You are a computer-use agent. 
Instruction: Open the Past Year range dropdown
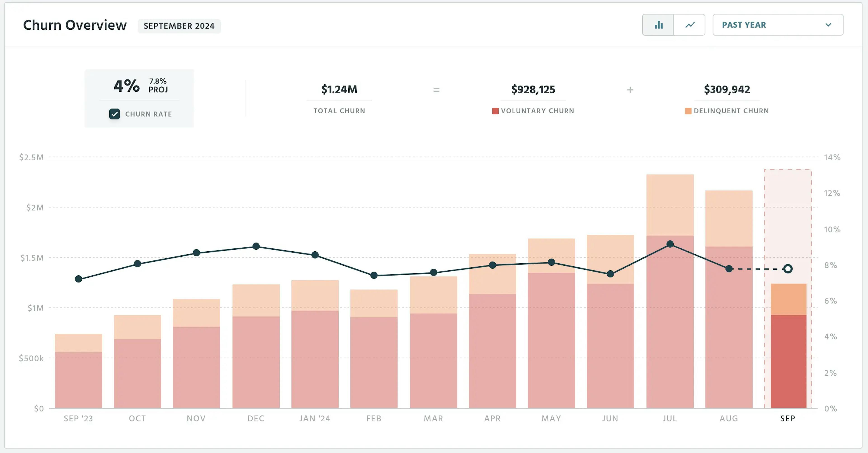[778, 25]
